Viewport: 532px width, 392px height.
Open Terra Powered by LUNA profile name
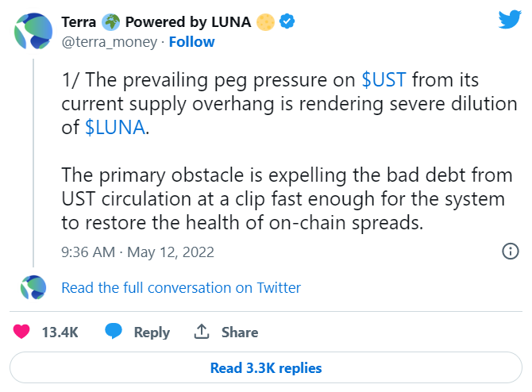tap(156, 21)
